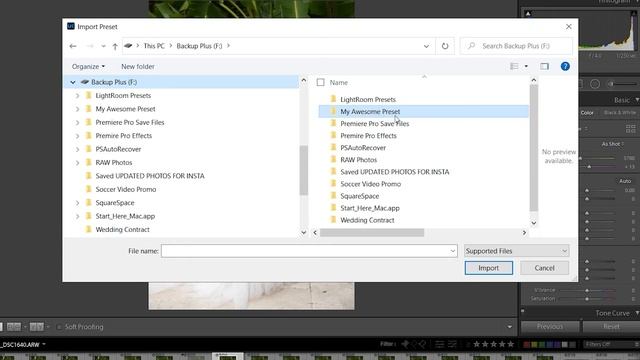Click the file list horizontal scrollbar
The width and height of the screenshot is (640, 360).
pos(372,233)
